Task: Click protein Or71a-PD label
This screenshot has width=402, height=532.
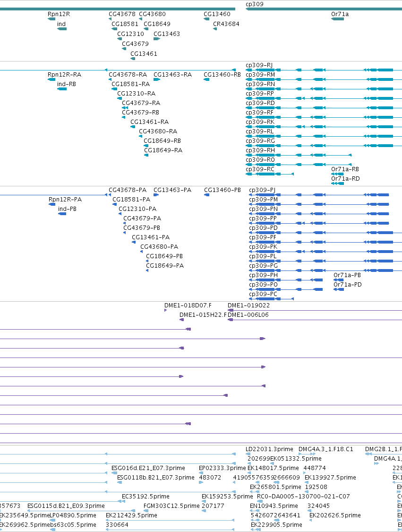Action: pyautogui.click(x=347, y=285)
